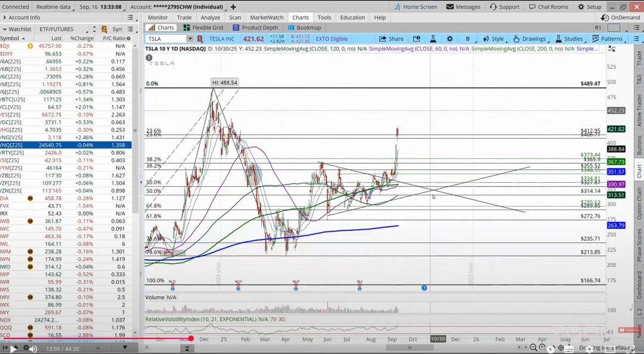Open the Style menu

493,39
